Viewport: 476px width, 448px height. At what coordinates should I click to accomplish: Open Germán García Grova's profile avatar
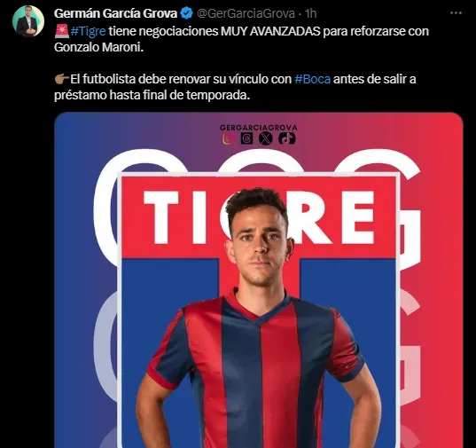pos(28,21)
